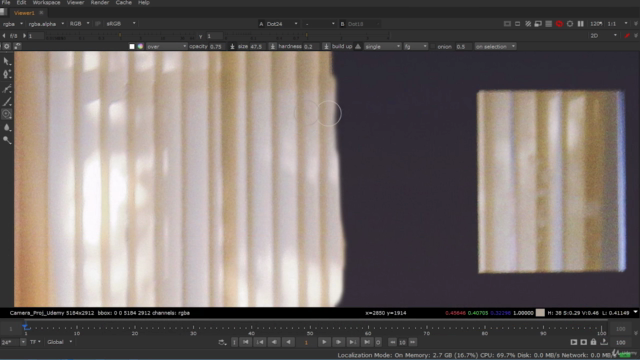Toggle the ROI region icon

pyautogui.click(x=518, y=24)
